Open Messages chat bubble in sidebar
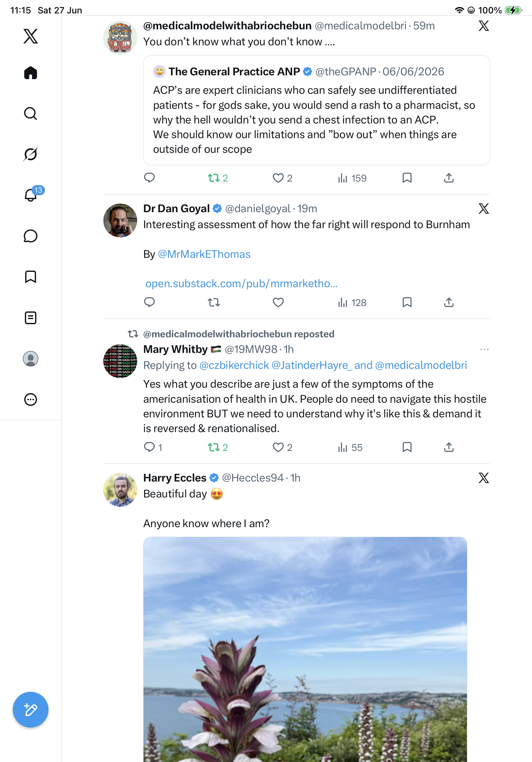The image size is (532, 762). pyautogui.click(x=31, y=236)
